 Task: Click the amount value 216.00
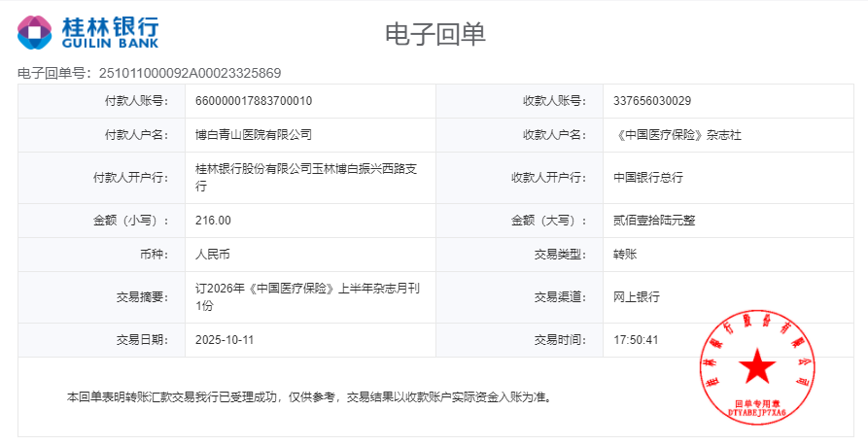pyautogui.click(x=213, y=221)
